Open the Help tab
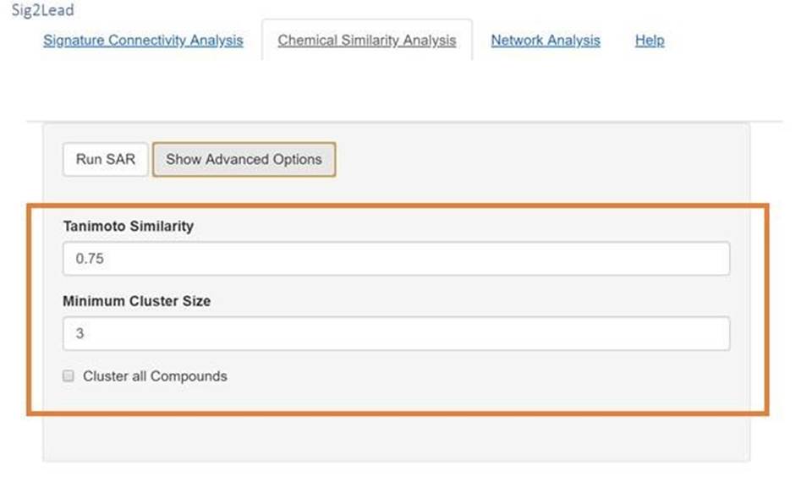 [x=650, y=41]
